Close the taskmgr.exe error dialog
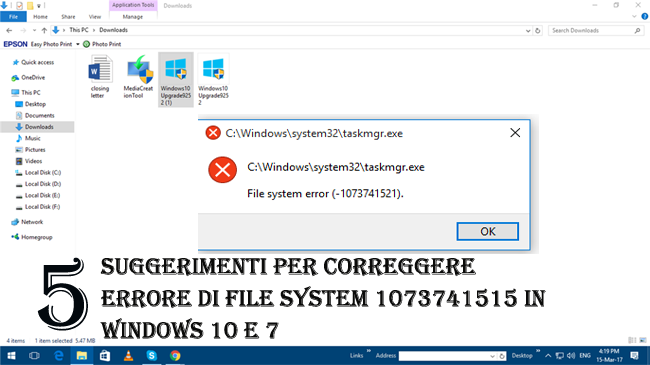 [515, 133]
